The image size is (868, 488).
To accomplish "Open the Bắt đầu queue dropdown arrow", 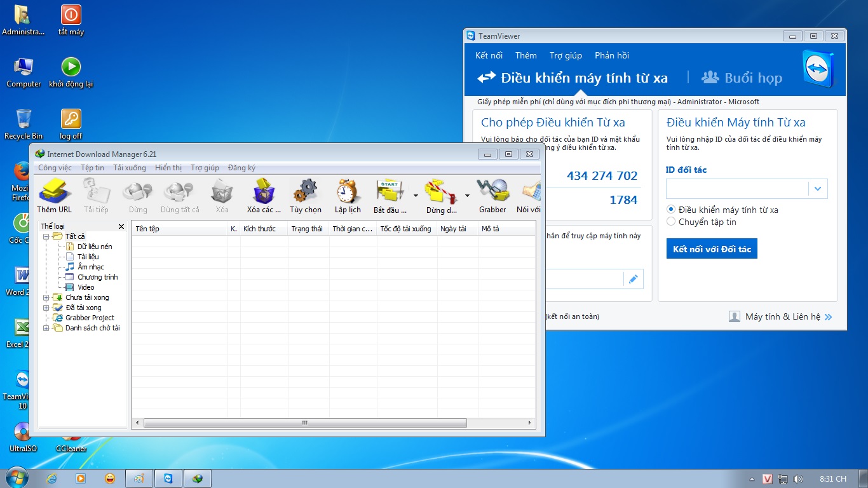I will [x=416, y=196].
